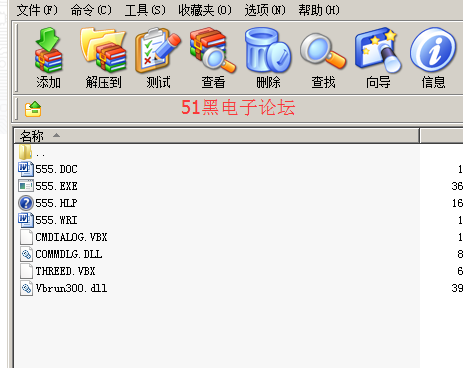463x368 pixels.
Task: Open the File (文件) menu
Action: 37,10
